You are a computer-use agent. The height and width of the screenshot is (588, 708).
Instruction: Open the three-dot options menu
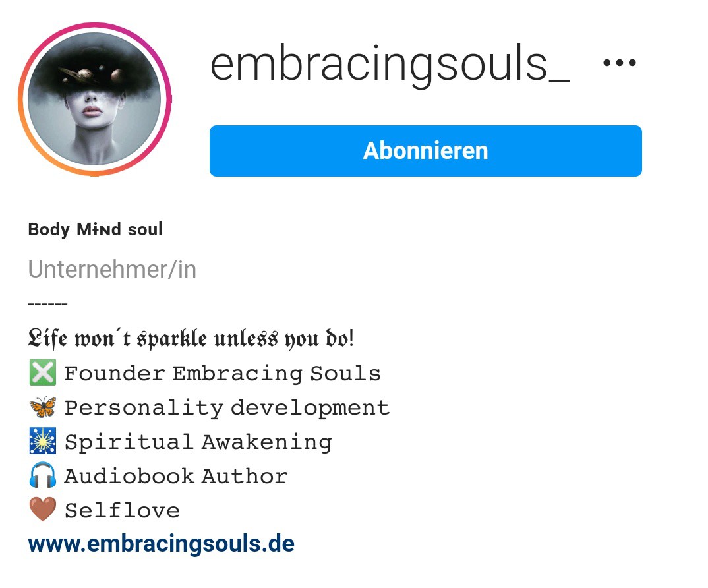click(620, 63)
